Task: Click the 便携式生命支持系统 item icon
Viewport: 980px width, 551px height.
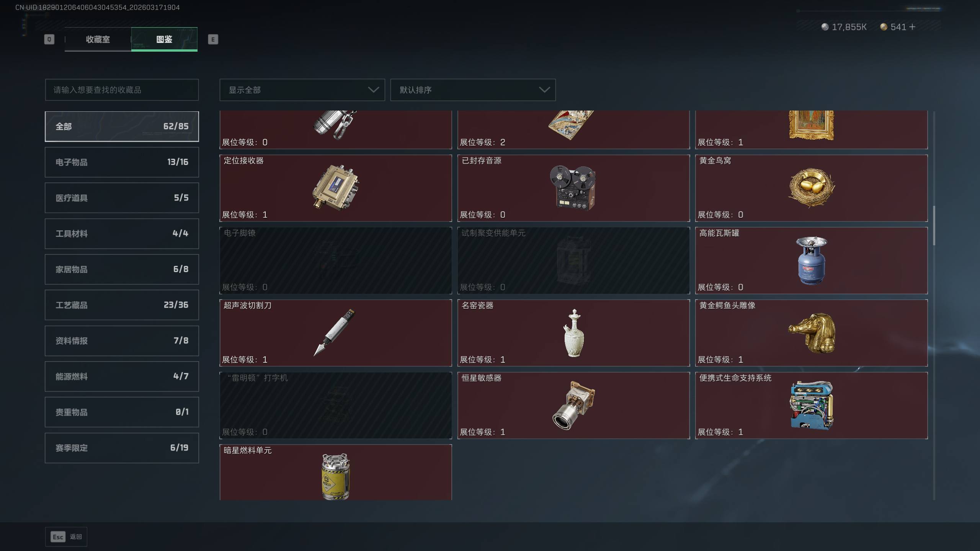Action: [x=811, y=405]
